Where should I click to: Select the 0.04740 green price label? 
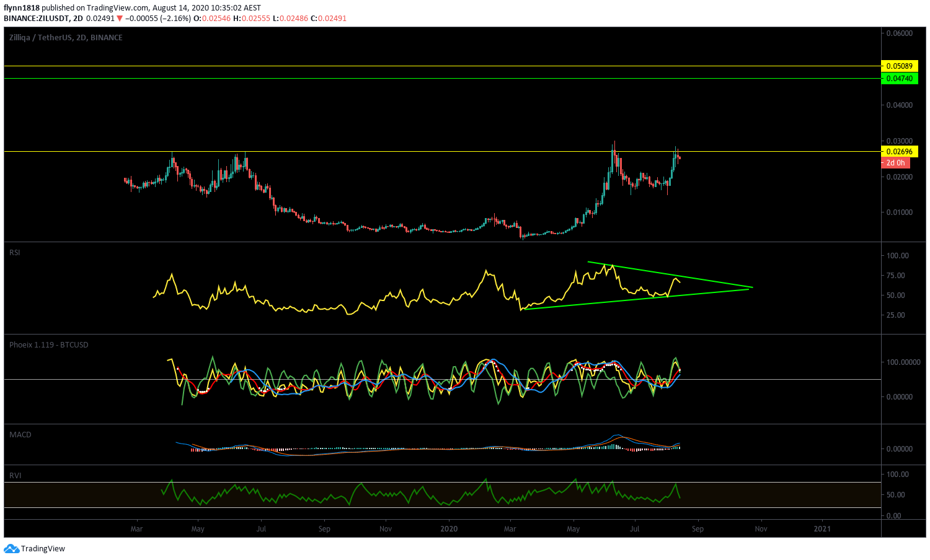click(899, 79)
